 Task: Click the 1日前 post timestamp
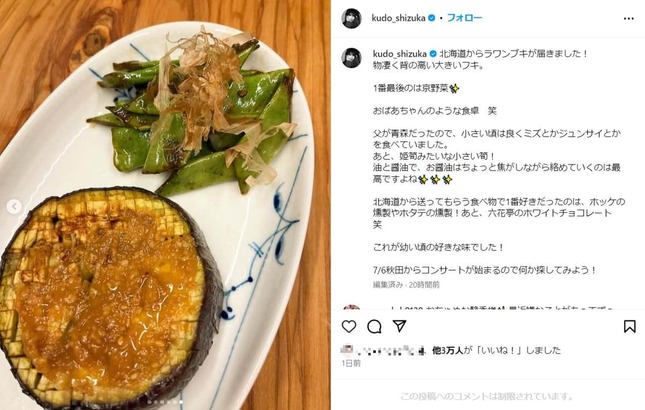(x=351, y=363)
